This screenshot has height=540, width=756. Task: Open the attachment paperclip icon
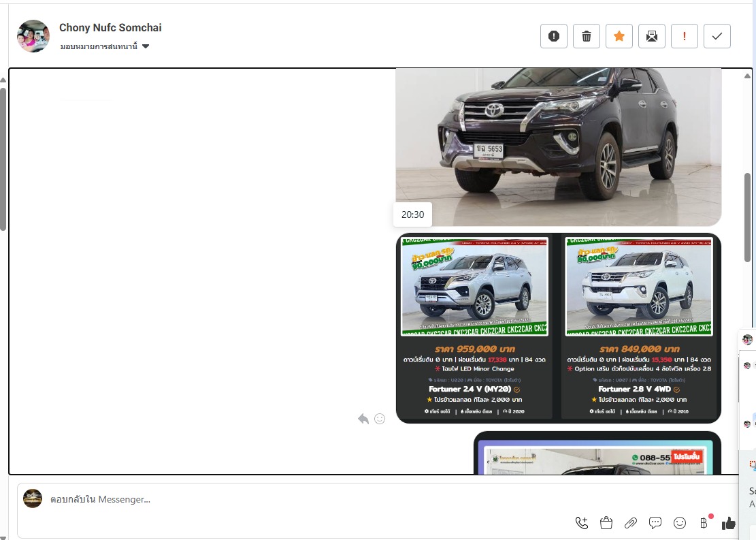pyautogui.click(x=631, y=523)
